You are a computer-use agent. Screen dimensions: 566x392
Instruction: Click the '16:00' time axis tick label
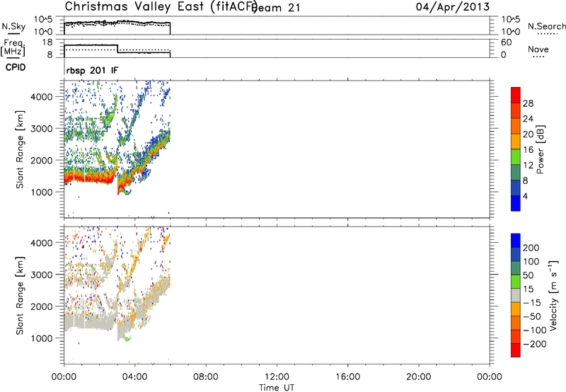(347, 377)
